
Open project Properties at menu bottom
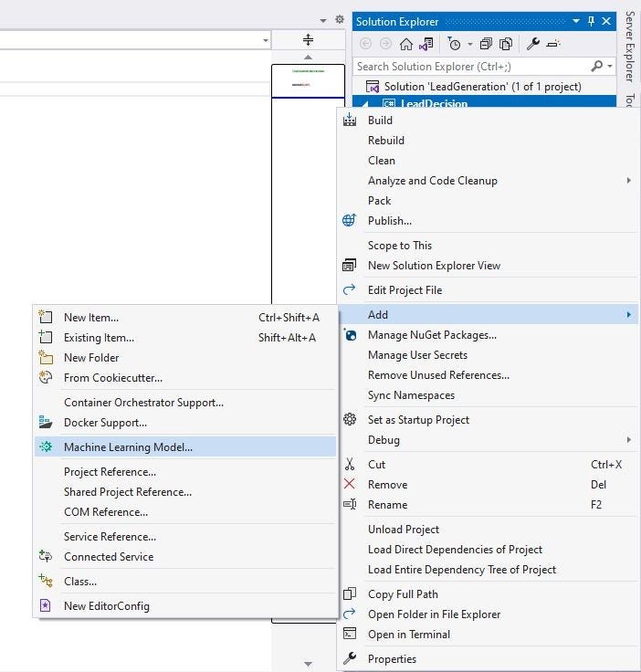(488, 659)
